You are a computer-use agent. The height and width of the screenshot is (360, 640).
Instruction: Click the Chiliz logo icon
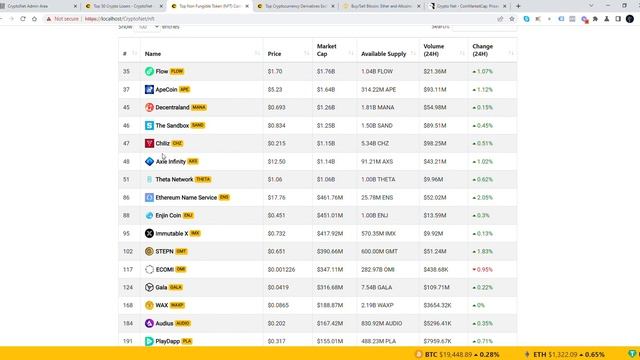(149, 143)
